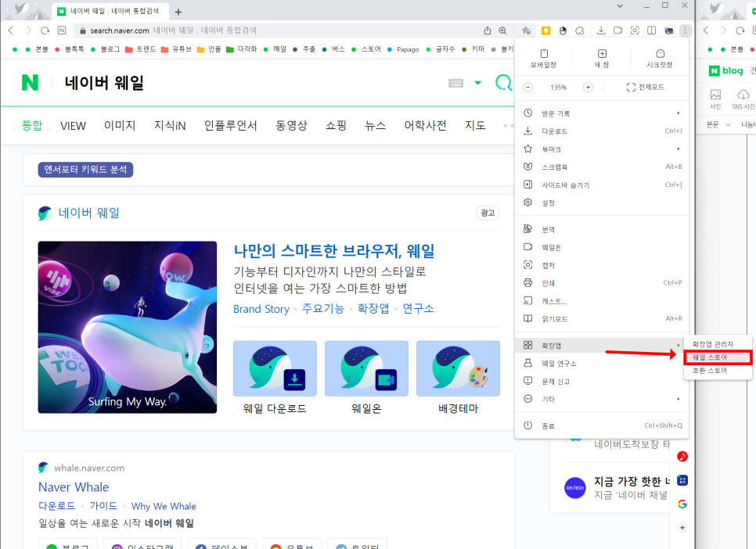This screenshot has width=756, height=549.
Task: Select 번역 translate menu item
Action: pos(602,229)
